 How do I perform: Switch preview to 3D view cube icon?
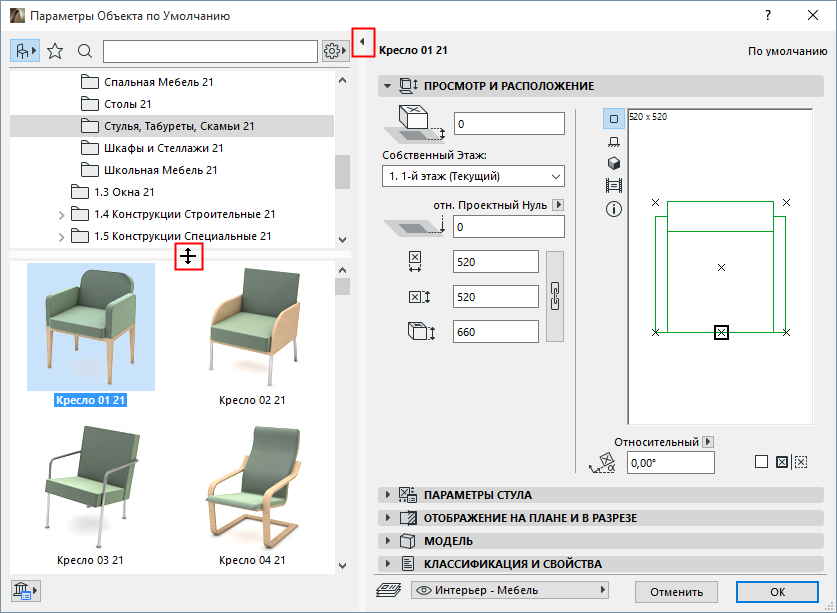(x=614, y=163)
